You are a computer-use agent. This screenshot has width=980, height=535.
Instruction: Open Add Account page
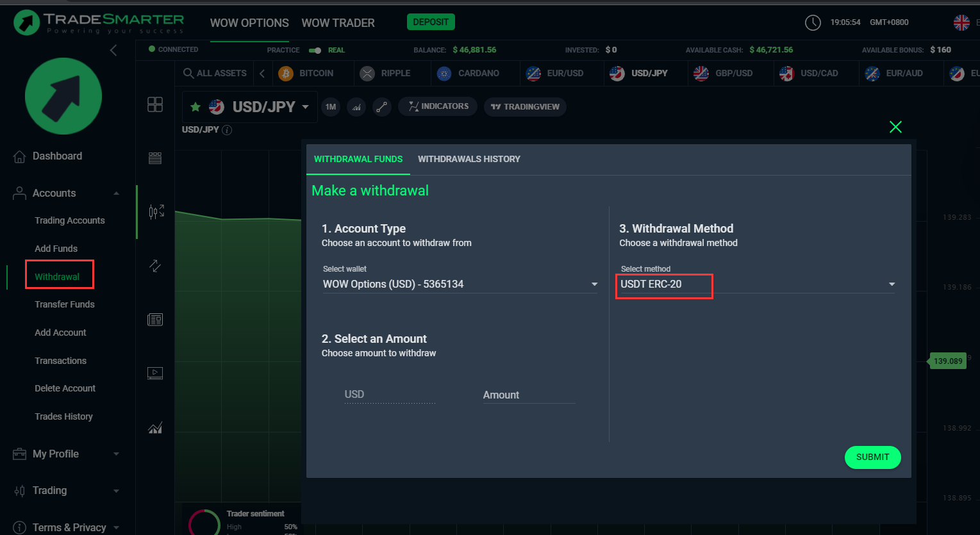(x=60, y=333)
